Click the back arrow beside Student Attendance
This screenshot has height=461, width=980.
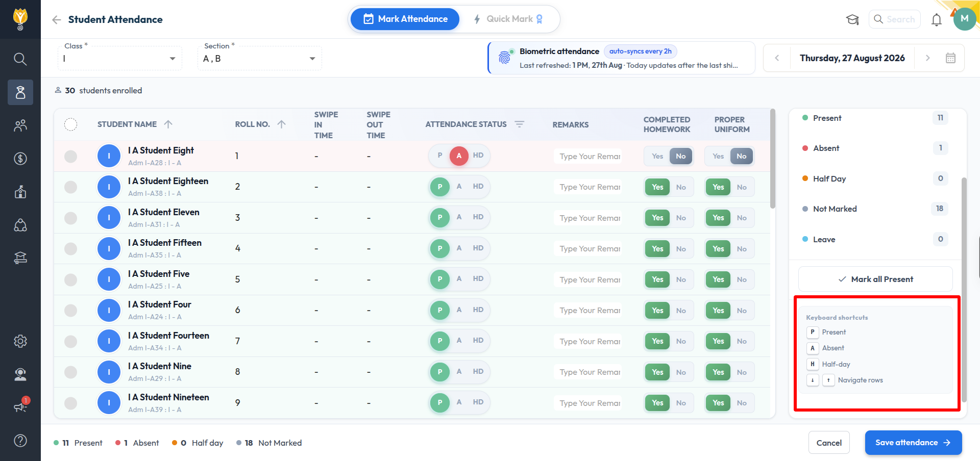[56, 19]
